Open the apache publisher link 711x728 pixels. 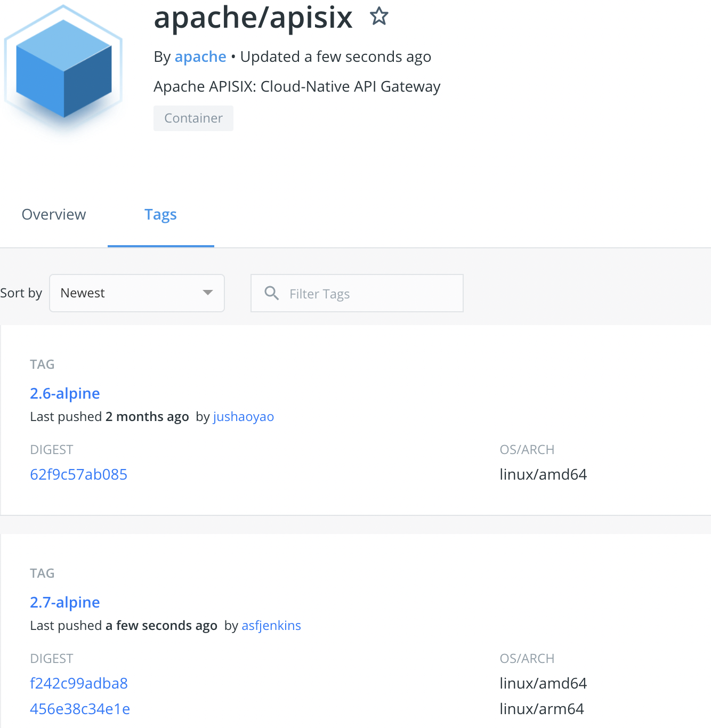pos(200,56)
